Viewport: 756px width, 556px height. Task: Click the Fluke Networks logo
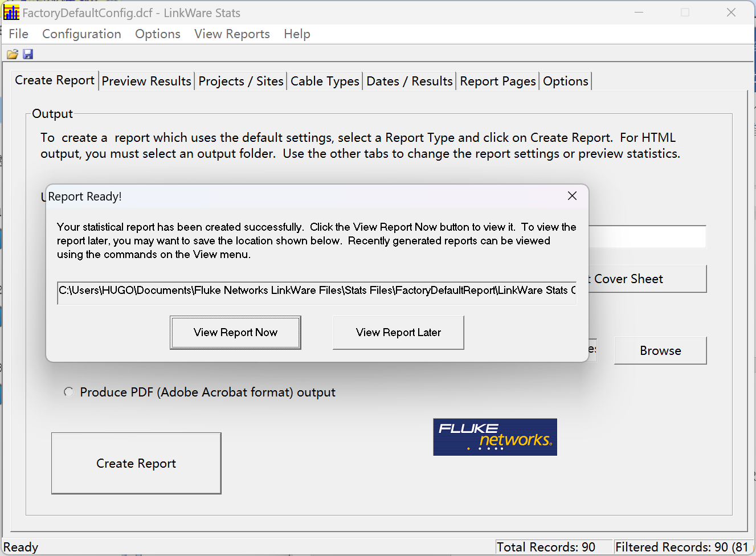pos(495,437)
